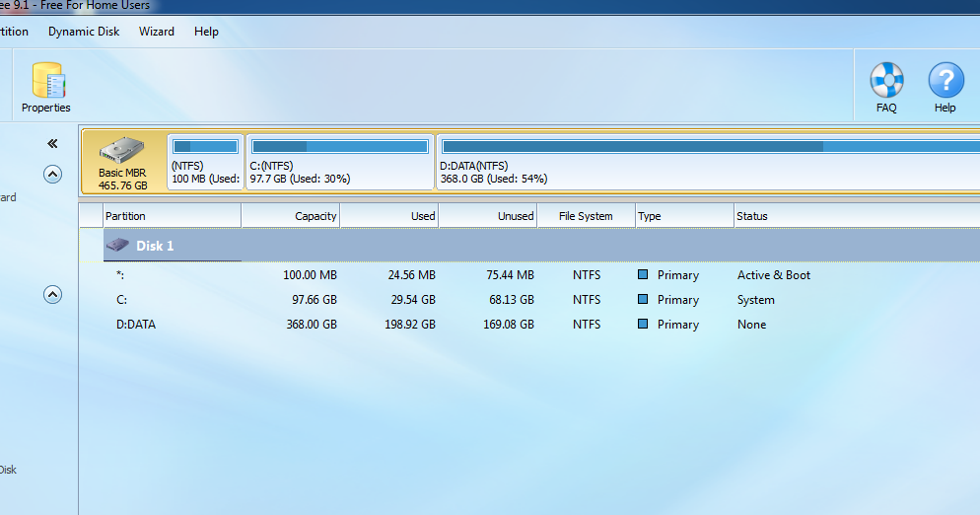Open the Help menu
Image resolution: width=980 pixels, height=515 pixels.
[206, 32]
